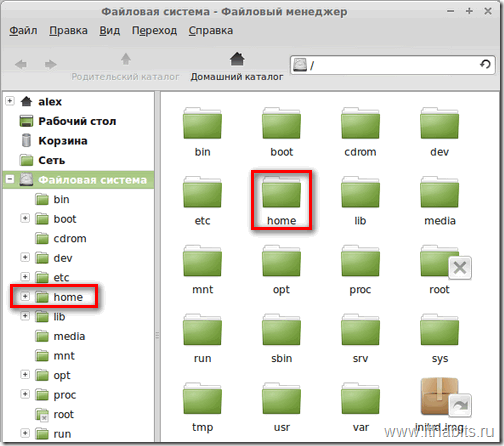
Task: Click the pane separator handle
Action: pos(157,336)
